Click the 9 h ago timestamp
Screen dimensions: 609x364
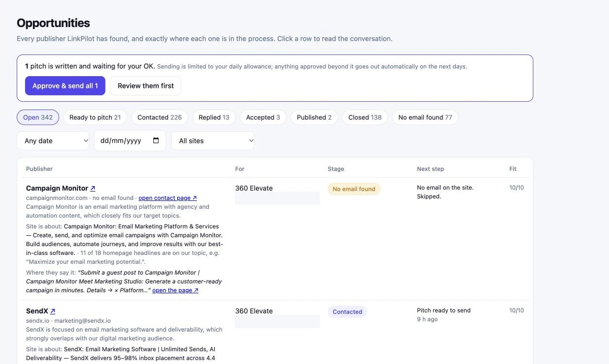click(427, 319)
